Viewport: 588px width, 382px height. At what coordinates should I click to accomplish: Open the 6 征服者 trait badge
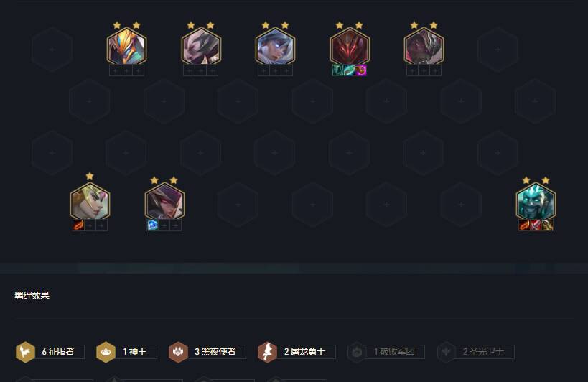point(50,352)
